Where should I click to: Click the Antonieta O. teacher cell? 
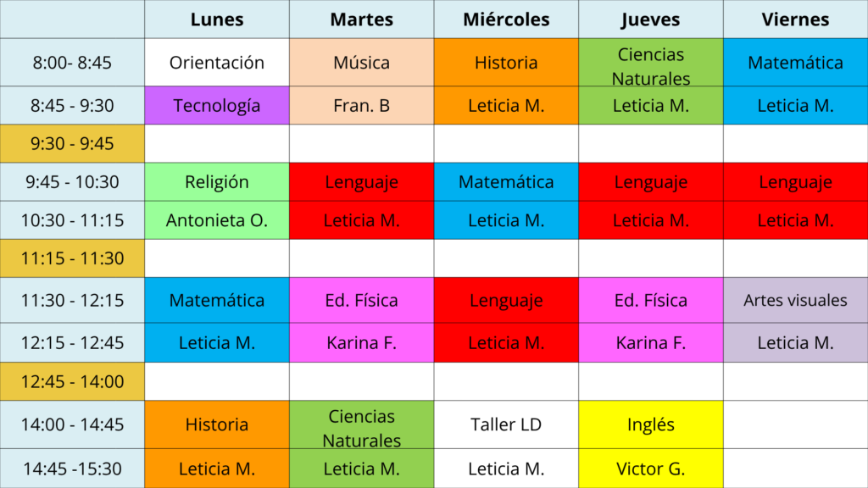tap(217, 220)
